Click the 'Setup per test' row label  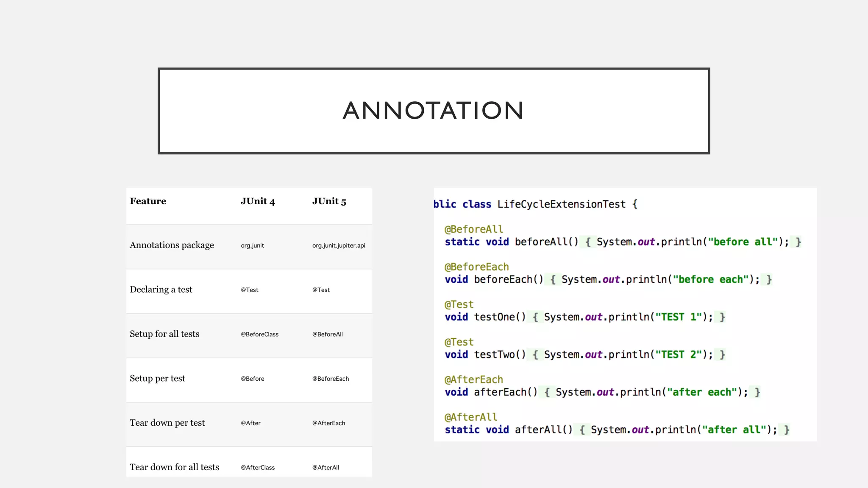tap(157, 378)
